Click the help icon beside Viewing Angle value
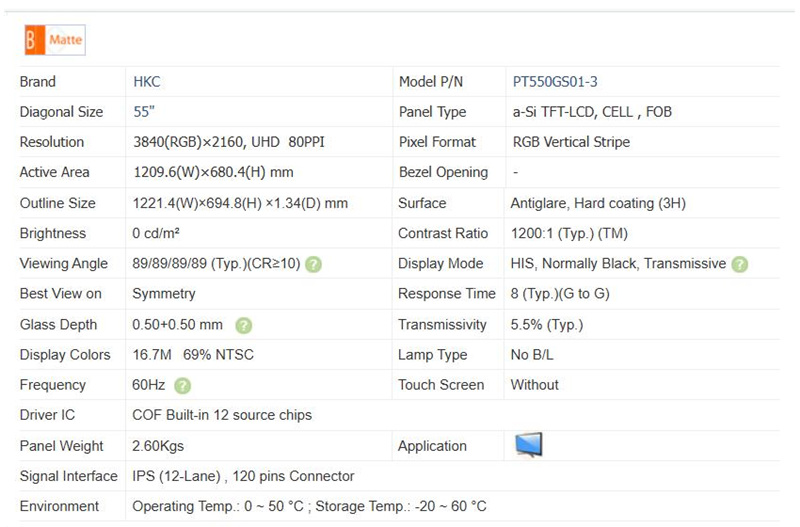Viewport: 800px width, 527px height. 313,265
